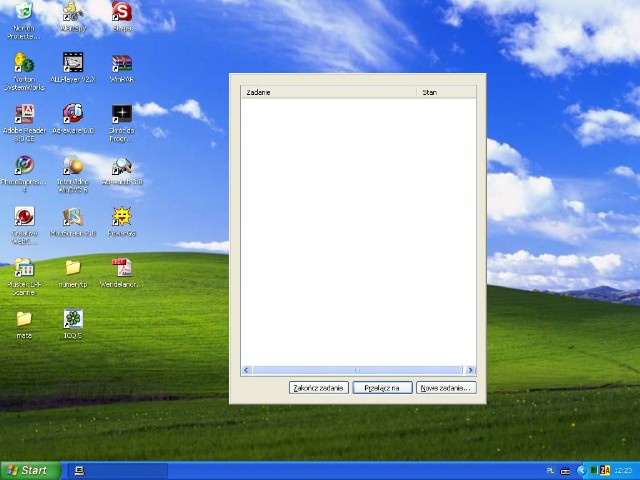Click the right arrow of horizontal scrollbar

click(470, 370)
